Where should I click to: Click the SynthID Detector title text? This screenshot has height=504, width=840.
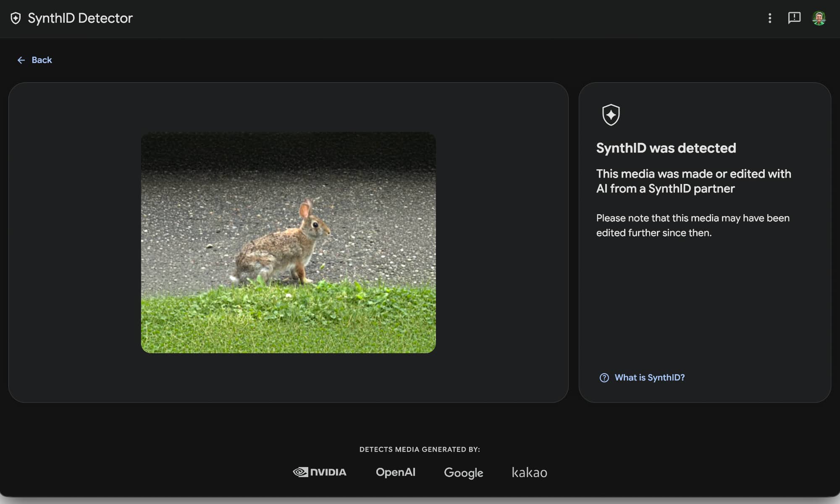(80, 18)
